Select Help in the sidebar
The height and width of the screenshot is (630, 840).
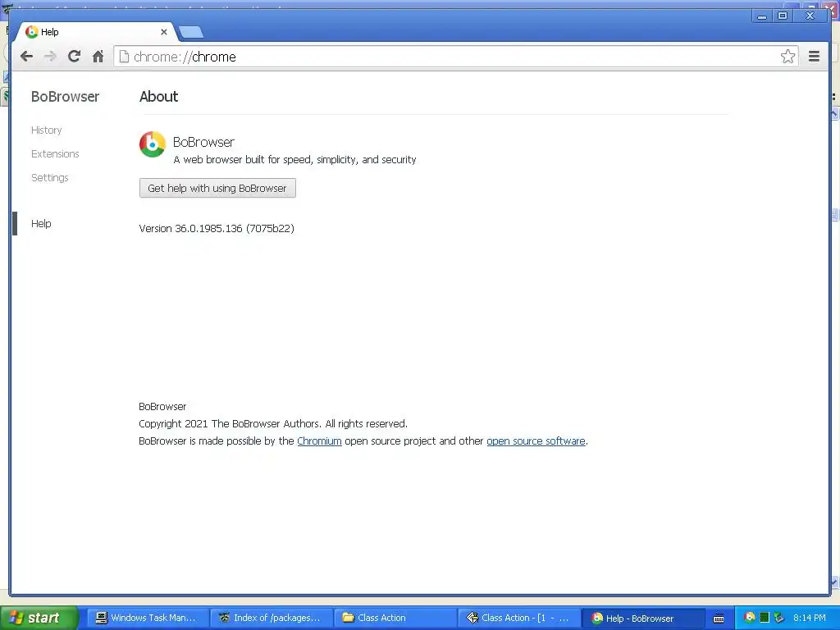point(41,223)
